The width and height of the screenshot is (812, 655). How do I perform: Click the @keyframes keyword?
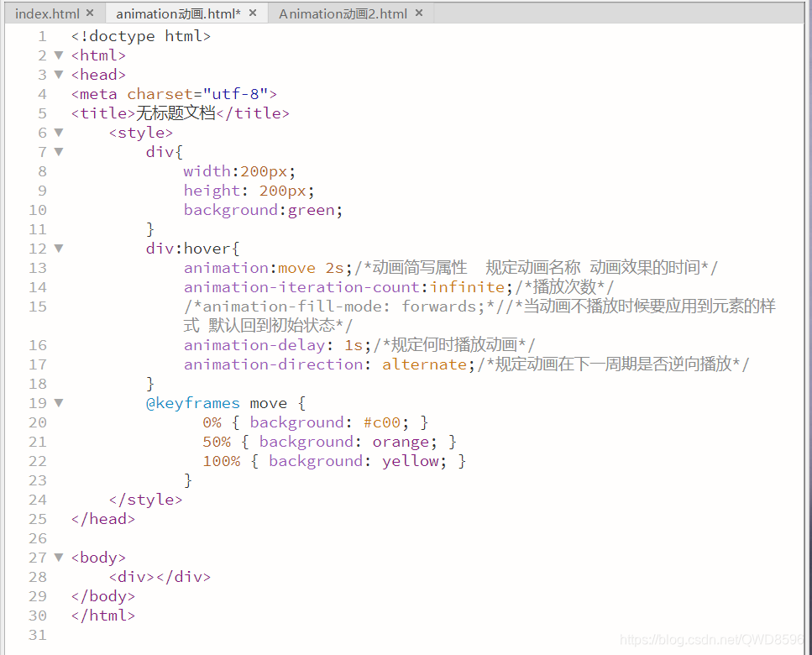193,403
